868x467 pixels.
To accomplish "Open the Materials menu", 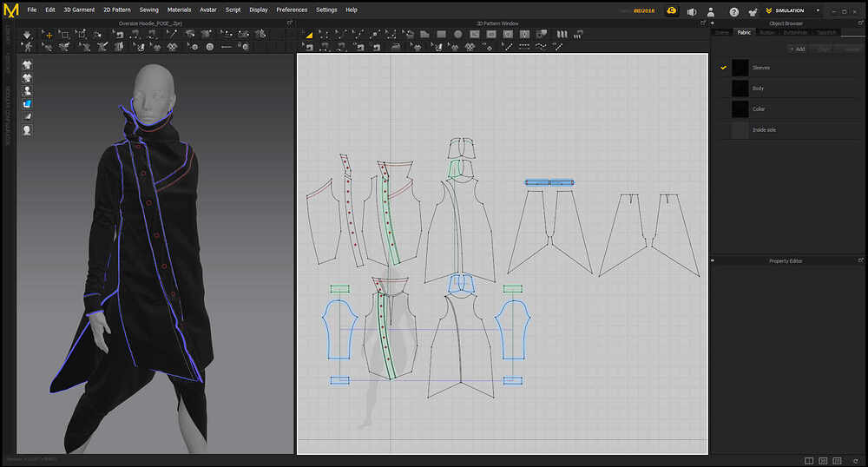I will pos(179,10).
